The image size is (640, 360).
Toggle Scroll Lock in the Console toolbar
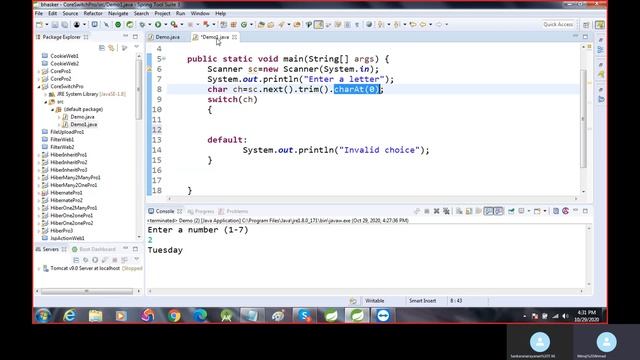[469, 211]
